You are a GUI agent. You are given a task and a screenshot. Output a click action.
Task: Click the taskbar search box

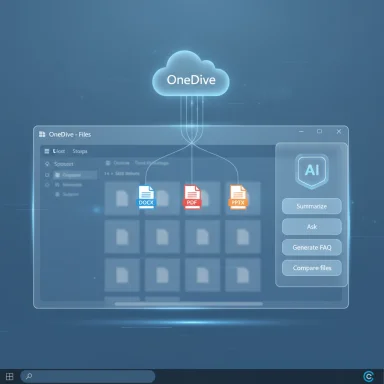click(x=88, y=377)
